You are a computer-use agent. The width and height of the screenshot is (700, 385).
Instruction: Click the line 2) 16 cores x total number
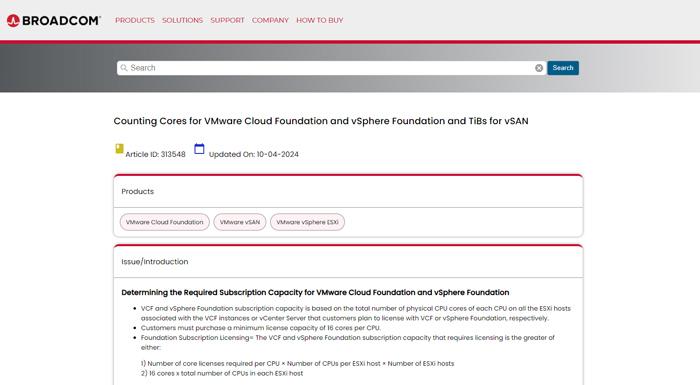point(222,373)
